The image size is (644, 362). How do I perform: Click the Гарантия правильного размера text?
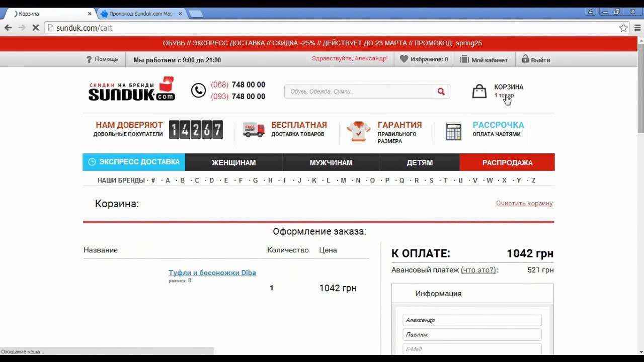399,132
